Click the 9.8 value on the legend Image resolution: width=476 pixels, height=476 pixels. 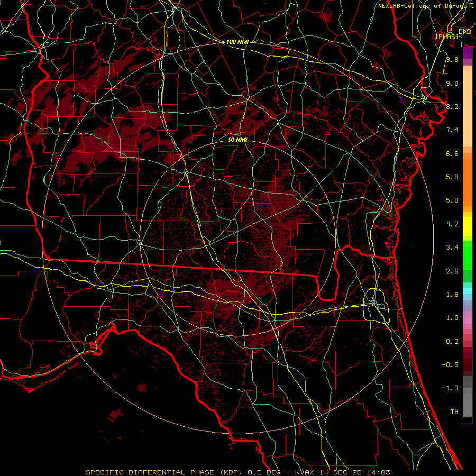452,60
